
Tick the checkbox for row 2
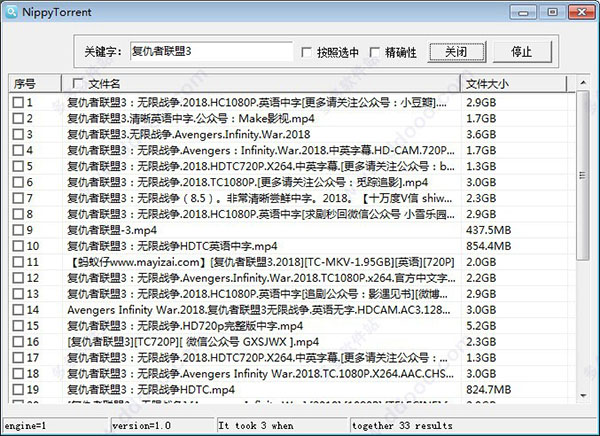point(18,118)
